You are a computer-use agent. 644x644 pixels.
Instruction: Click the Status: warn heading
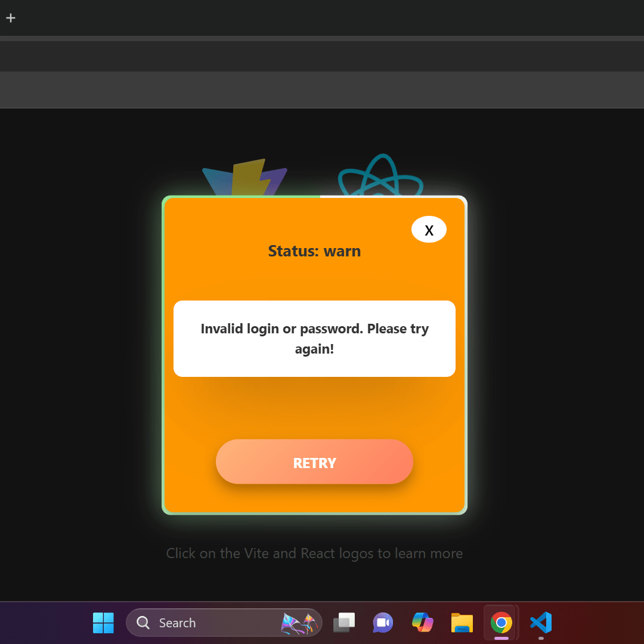click(314, 251)
